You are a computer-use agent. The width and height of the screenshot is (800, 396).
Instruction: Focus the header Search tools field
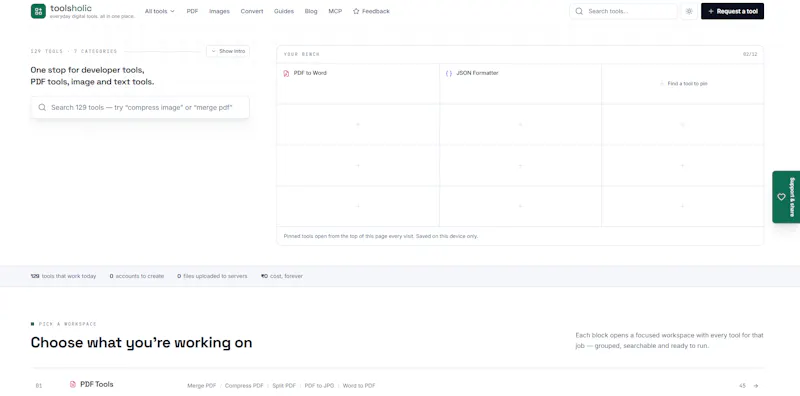coord(623,11)
